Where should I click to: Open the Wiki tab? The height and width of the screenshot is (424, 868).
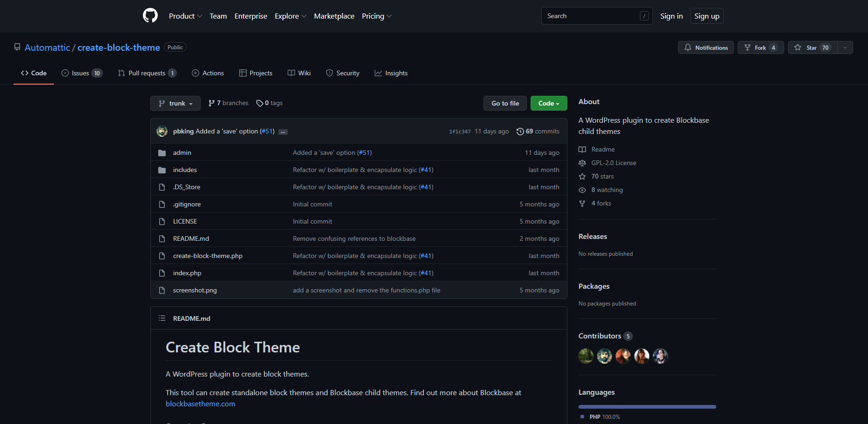point(299,73)
